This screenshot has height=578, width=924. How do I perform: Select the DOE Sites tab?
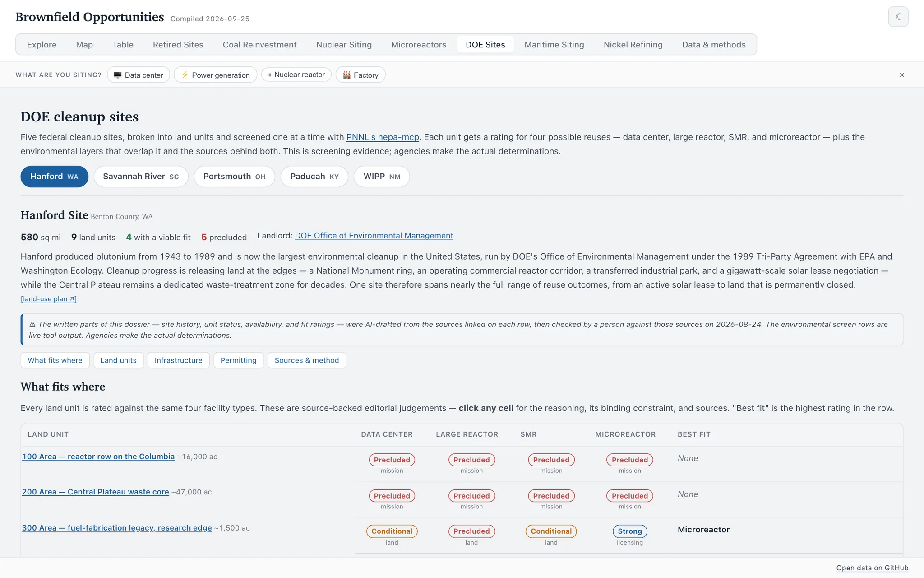tap(485, 45)
